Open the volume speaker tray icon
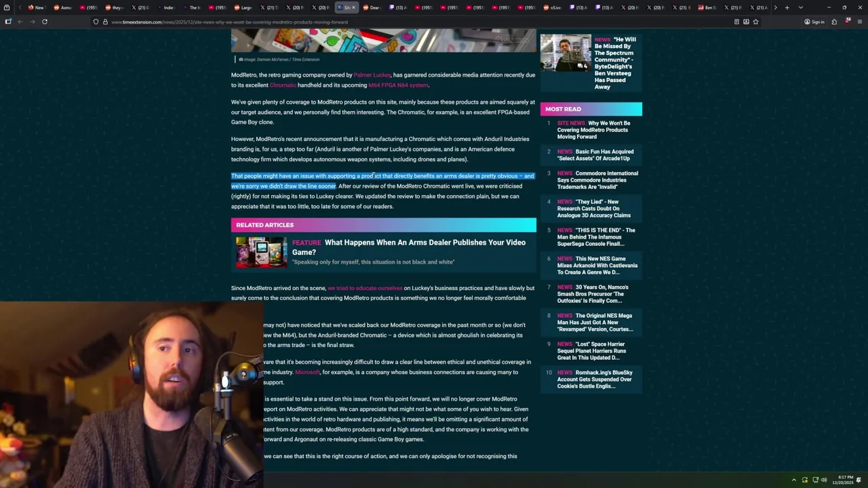This screenshot has width=868, height=488. pos(824,480)
